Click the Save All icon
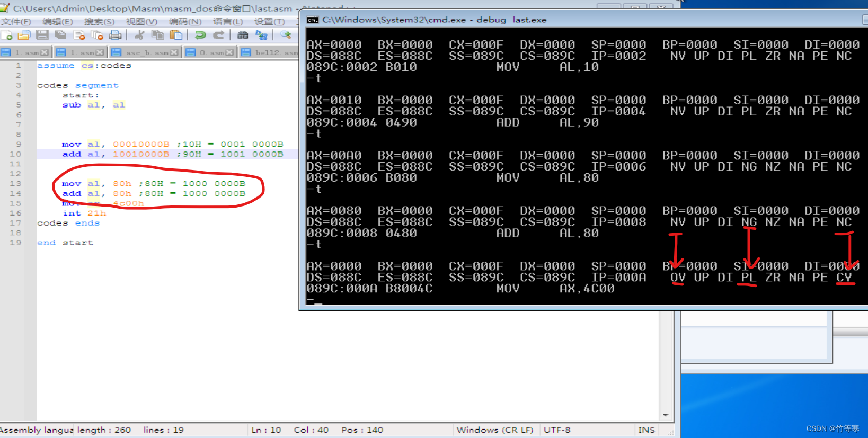The height and width of the screenshot is (438, 868). pos(61,35)
